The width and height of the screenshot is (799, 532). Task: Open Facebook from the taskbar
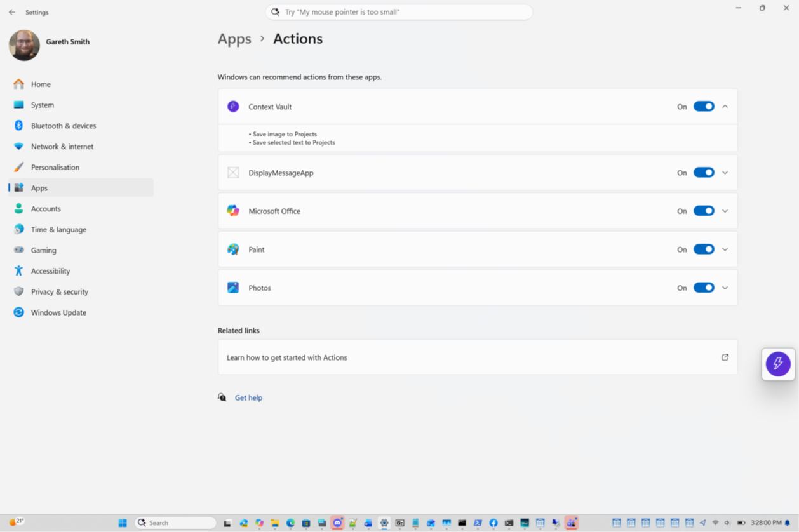[493, 522]
